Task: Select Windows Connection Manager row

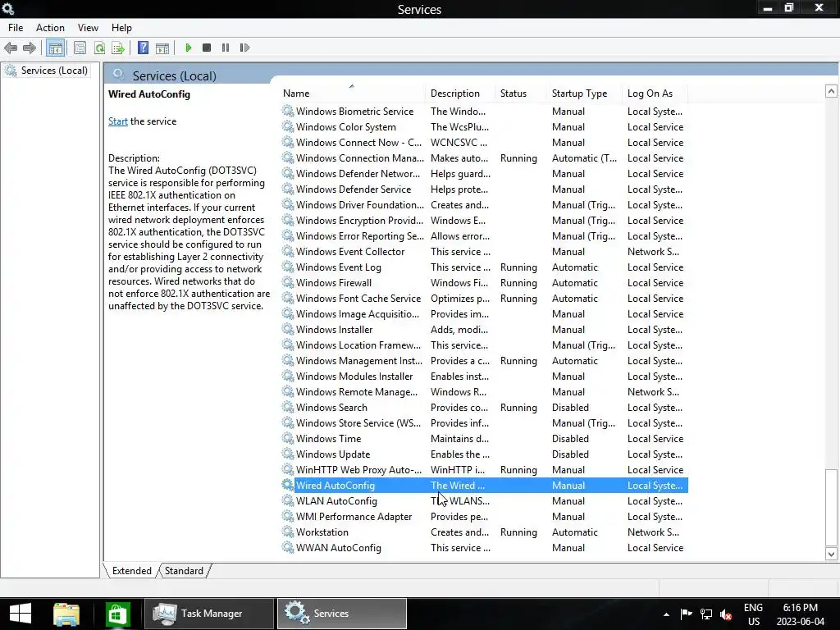Action: click(x=484, y=158)
